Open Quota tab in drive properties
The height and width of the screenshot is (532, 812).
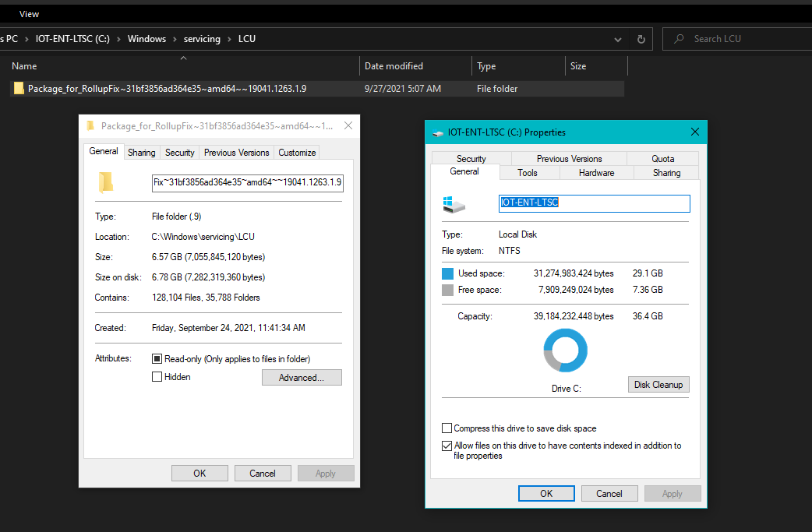click(663, 158)
